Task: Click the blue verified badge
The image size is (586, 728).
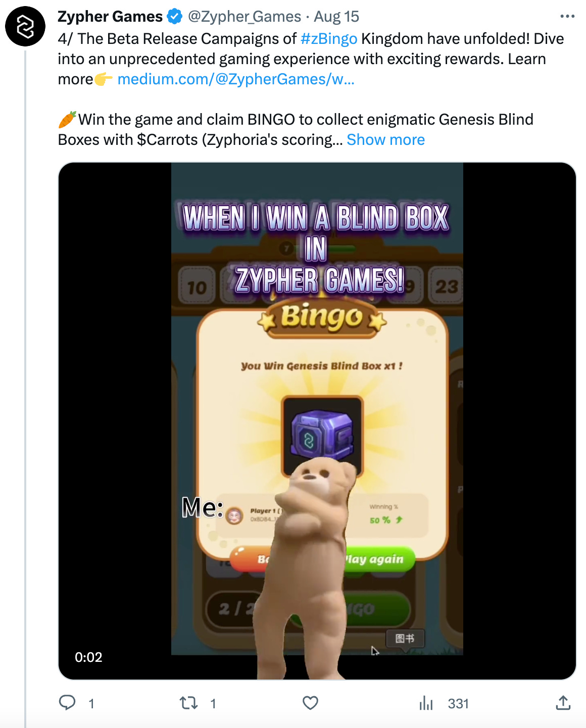Action: [175, 17]
